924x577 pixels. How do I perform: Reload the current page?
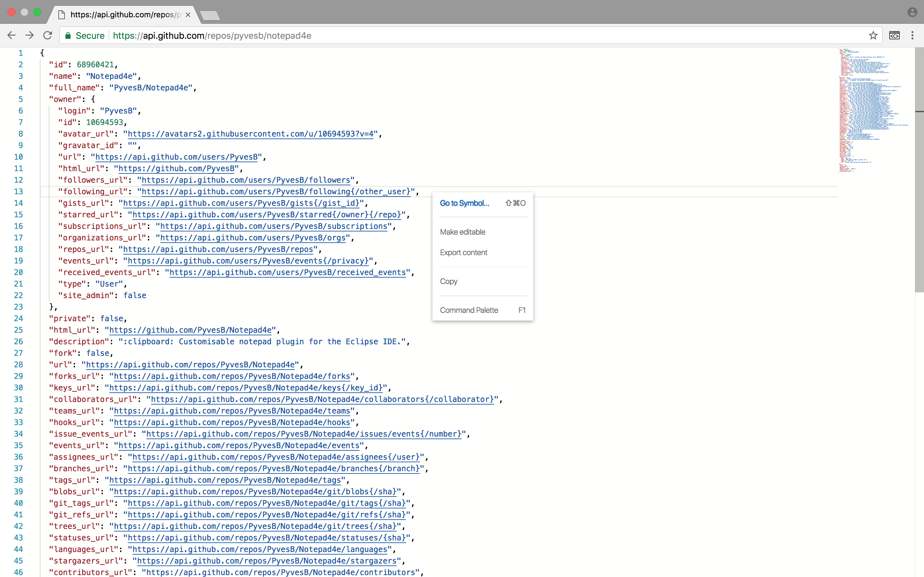tap(48, 36)
